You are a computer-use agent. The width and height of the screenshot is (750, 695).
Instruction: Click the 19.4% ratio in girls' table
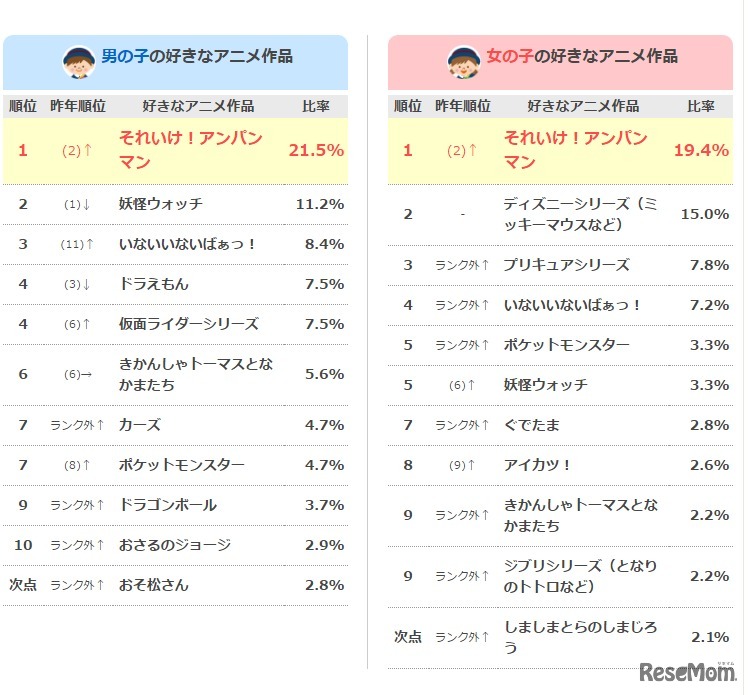[x=701, y=150]
